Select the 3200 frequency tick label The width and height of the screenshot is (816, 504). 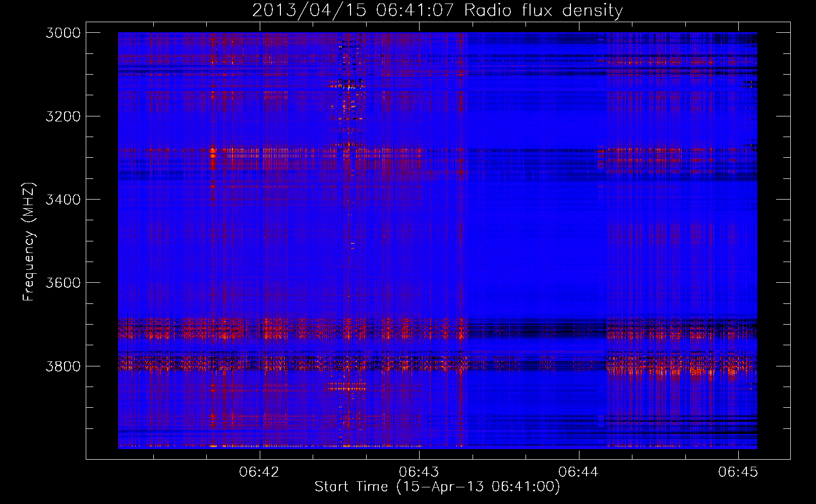point(63,116)
